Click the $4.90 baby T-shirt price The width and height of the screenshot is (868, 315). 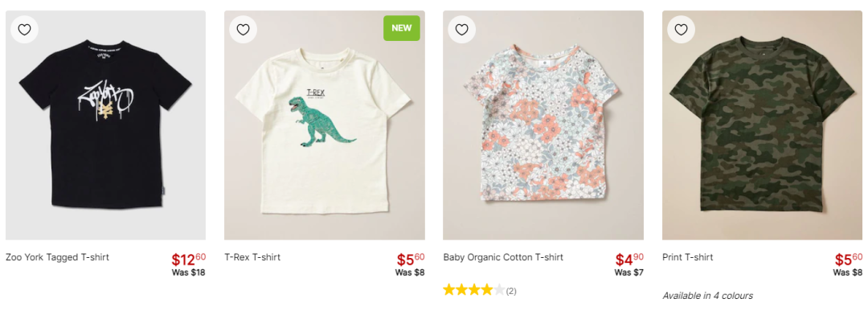[629, 259]
